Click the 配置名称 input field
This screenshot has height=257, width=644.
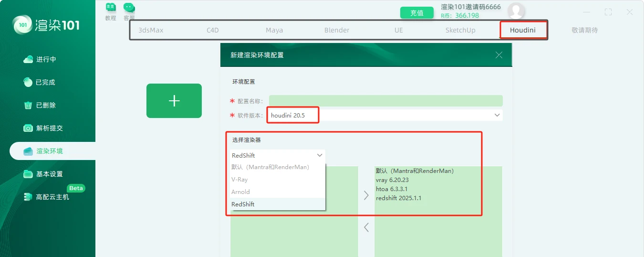click(386, 101)
